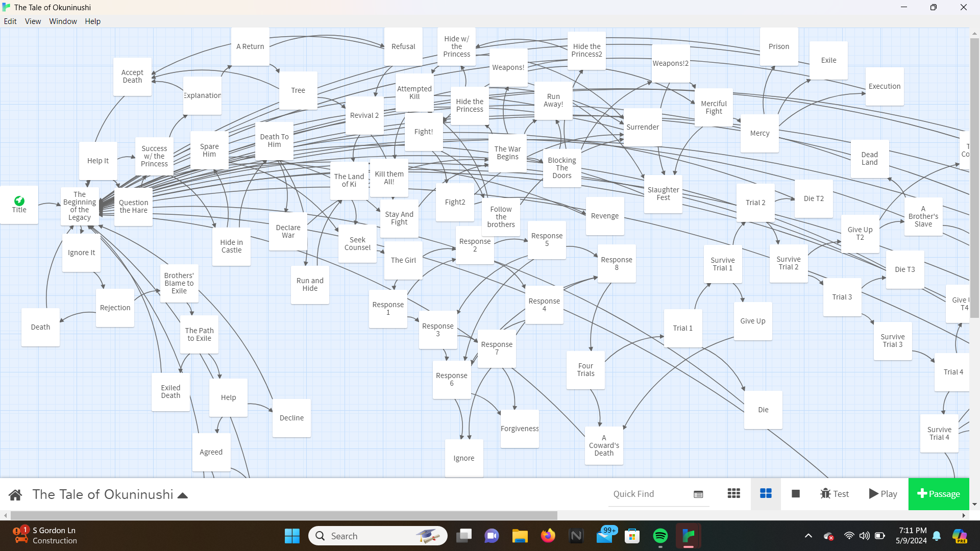The image size is (980, 551).
Task: Select the medium four-square passage view
Action: coord(766,493)
